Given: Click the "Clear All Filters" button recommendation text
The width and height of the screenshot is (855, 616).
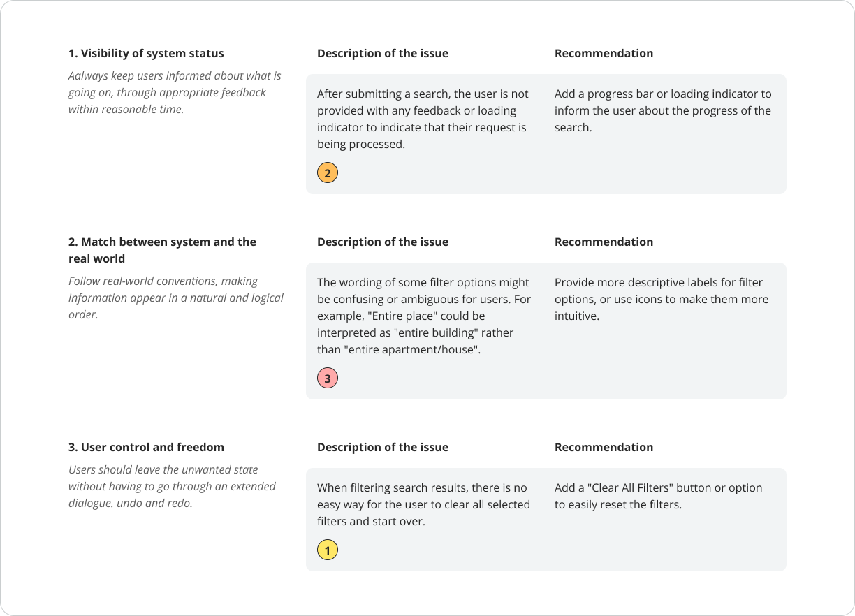Looking at the screenshot, I should [658, 496].
